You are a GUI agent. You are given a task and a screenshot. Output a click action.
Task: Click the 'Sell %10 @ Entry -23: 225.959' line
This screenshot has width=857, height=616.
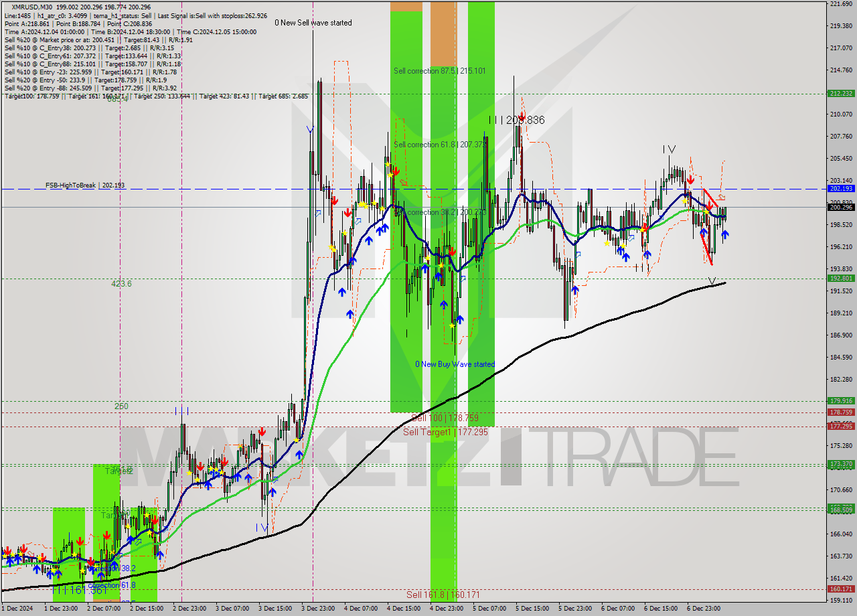point(90,72)
